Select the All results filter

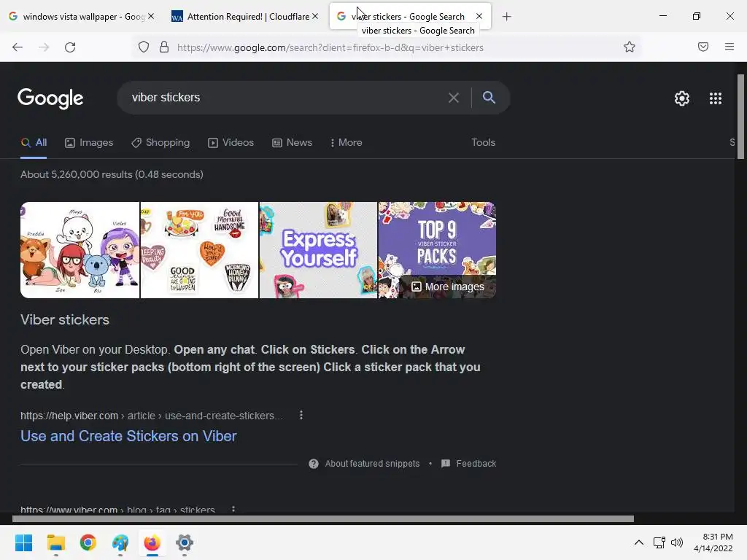(x=34, y=142)
